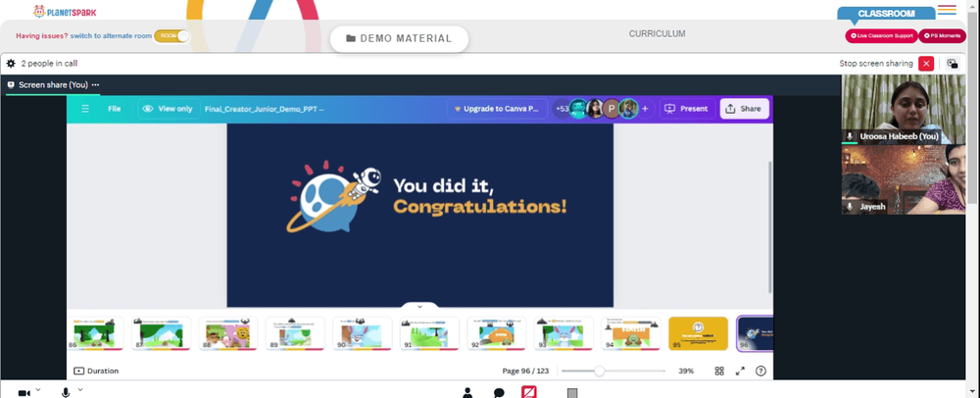Select the CLASSROOM tab
This screenshot has width=980, height=398.
tap(886, 13)
